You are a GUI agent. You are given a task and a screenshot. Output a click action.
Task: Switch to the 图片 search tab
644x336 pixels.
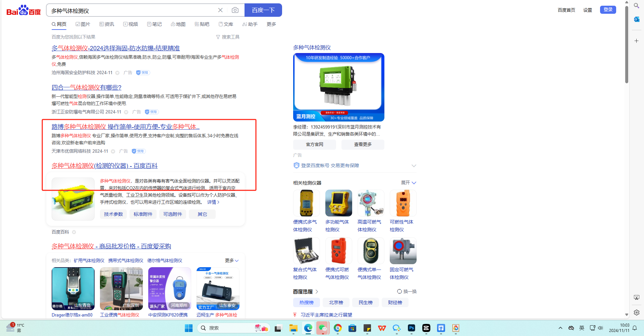click(x=83, y=24)
